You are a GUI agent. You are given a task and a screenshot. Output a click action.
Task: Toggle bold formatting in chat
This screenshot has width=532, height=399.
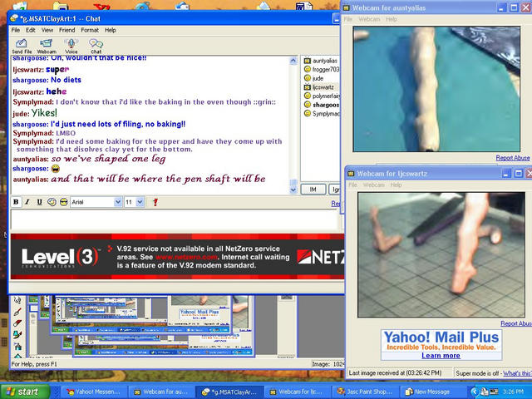click(16, 202)
